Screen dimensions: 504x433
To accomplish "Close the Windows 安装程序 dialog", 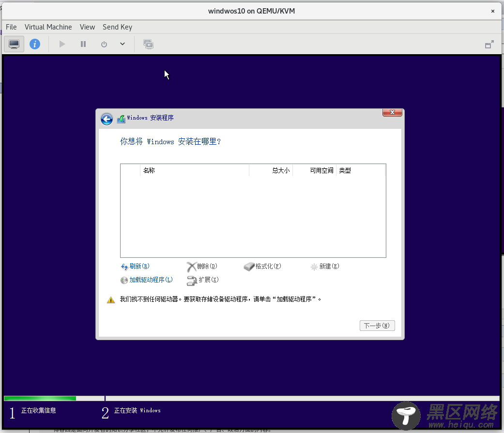I will tap(392, 112).
